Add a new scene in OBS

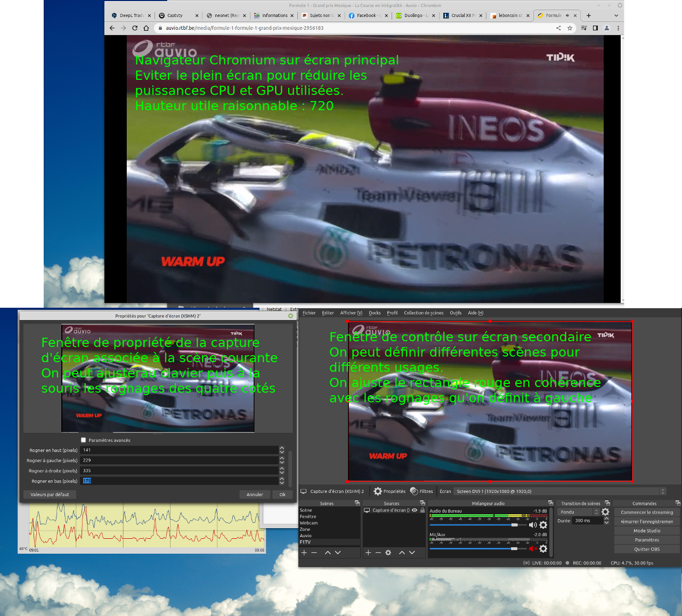(304, 553)
